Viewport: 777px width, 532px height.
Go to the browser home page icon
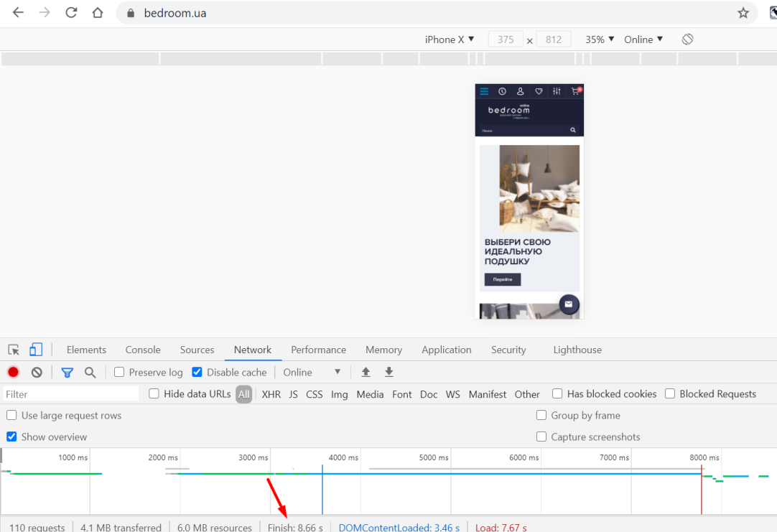pyautogui.click(x=98, y=13)
